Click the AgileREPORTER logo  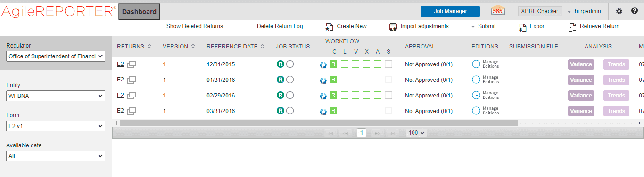pos(58,11)
